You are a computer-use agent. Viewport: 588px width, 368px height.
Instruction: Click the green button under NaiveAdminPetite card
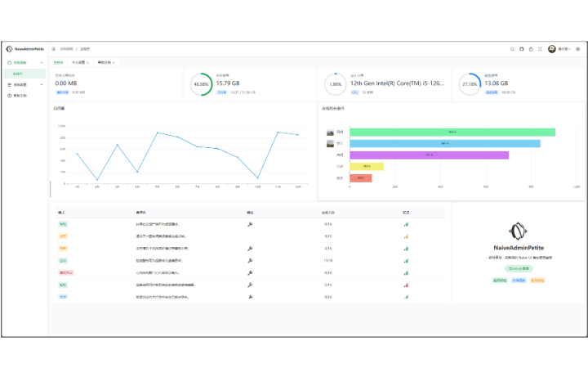(514, 268)
